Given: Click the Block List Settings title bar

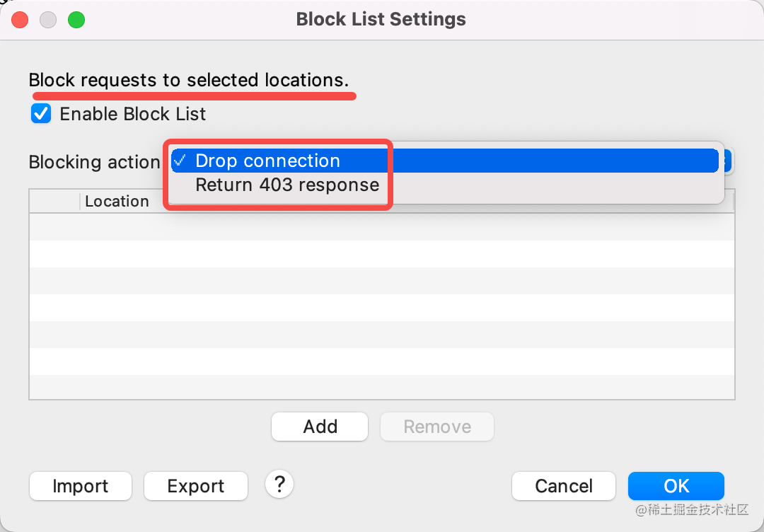Looking at the screenshot, I should 381,19.
